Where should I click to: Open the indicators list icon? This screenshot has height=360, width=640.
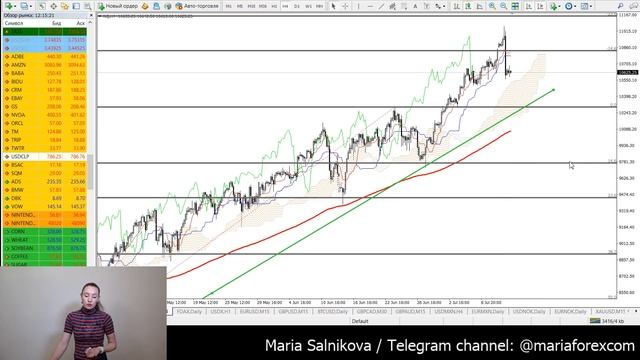point(553,6)
